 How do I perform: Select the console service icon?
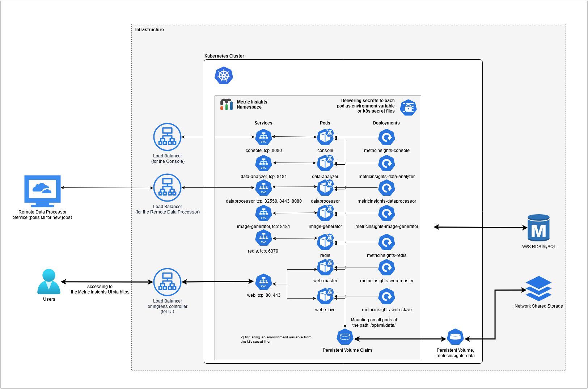(263, 137)
